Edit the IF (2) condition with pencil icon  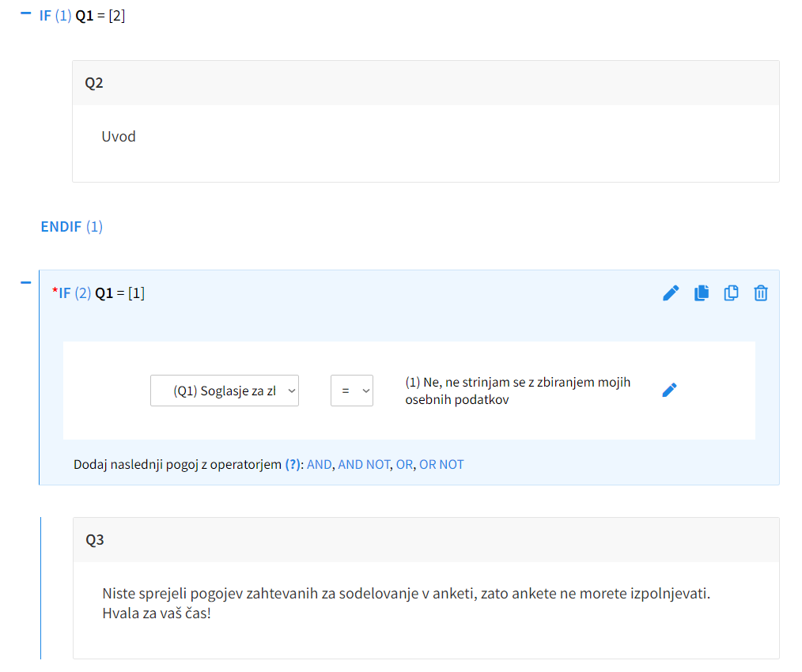pos(671,293)
